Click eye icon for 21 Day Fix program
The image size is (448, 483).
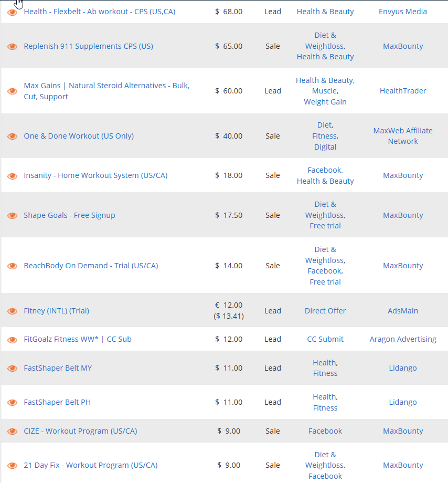(12, 466)
